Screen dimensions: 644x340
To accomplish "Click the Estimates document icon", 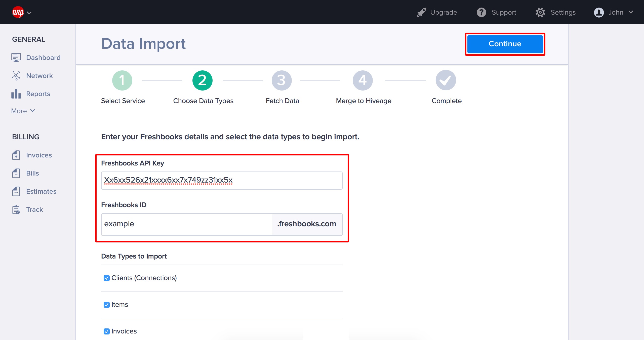I will 16,191.
